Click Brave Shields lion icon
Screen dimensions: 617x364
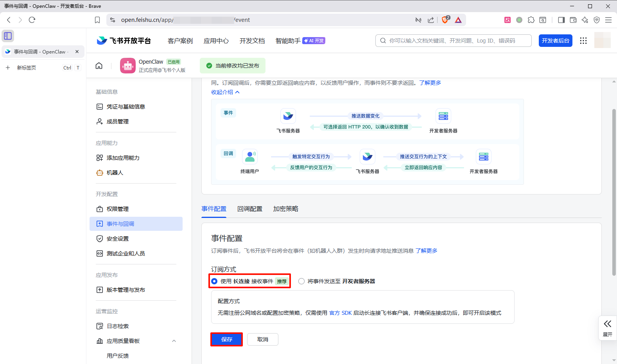445,20
